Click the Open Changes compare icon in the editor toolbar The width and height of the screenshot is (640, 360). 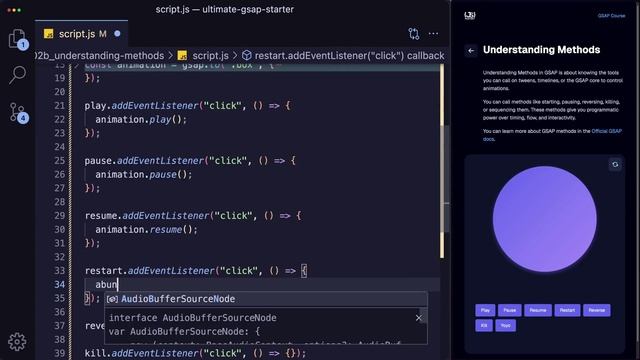pos(413,34)
